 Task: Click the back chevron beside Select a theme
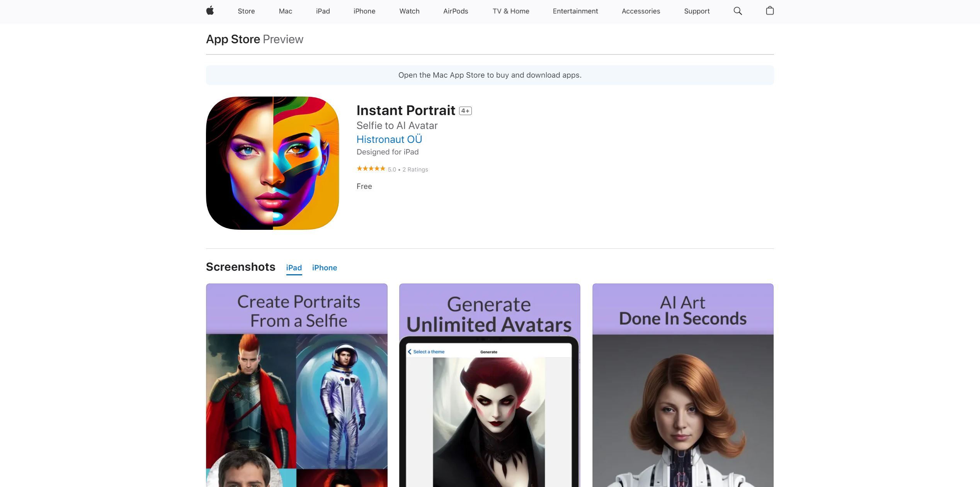tap(410, 352)
